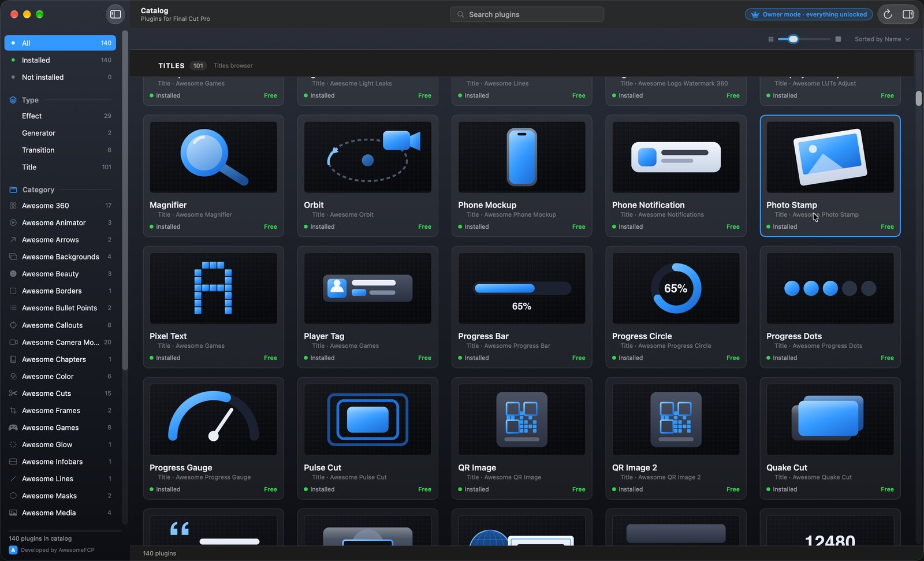Click the sidebar vertical scrollbar
The height and width of the screenshot is (561, 924).
click(x=125, y=200)
